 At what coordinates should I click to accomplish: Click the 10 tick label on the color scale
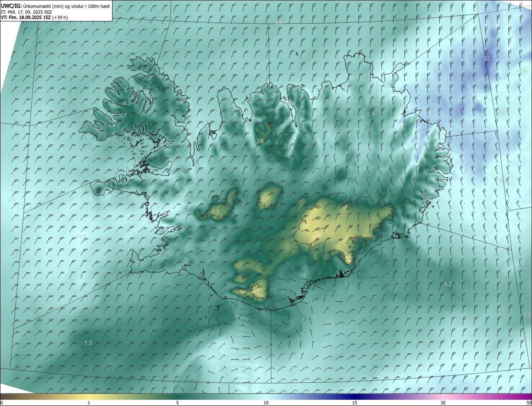(x=266, y=403)
